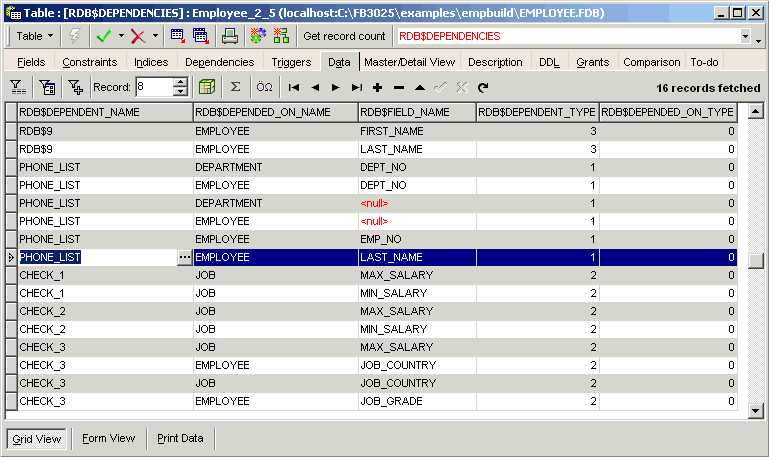This screenshot has width=769, height=457.
Task: Click the red X rollback icon
Action: coord(138,36)
